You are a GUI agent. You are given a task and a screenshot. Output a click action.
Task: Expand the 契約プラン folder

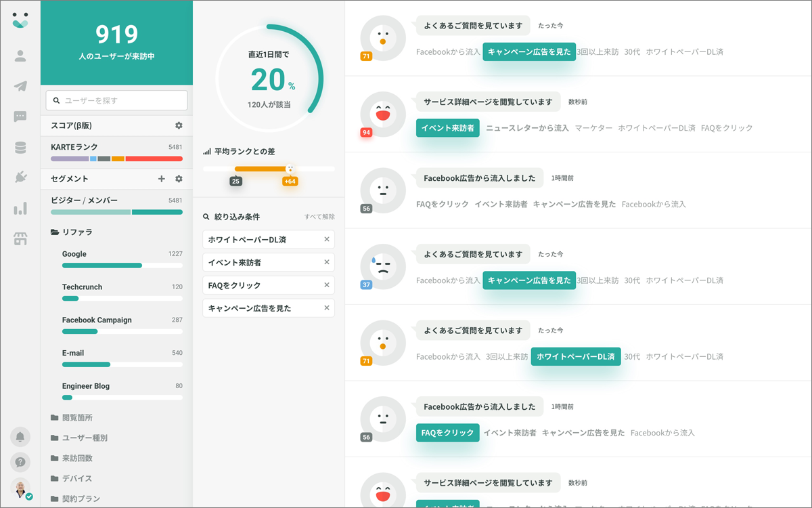76,499
